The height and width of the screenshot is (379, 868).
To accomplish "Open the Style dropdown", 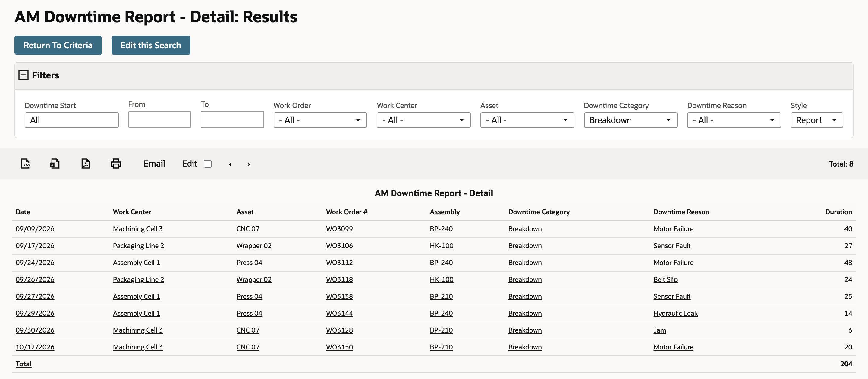I will pyautogui.click(x=817, y=120).
